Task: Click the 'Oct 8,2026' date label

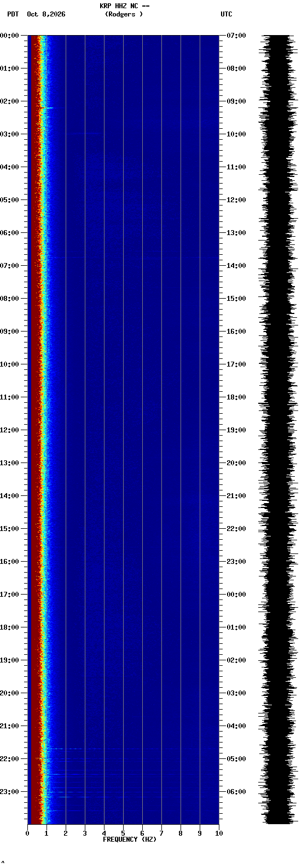Action: coord(46,14)
